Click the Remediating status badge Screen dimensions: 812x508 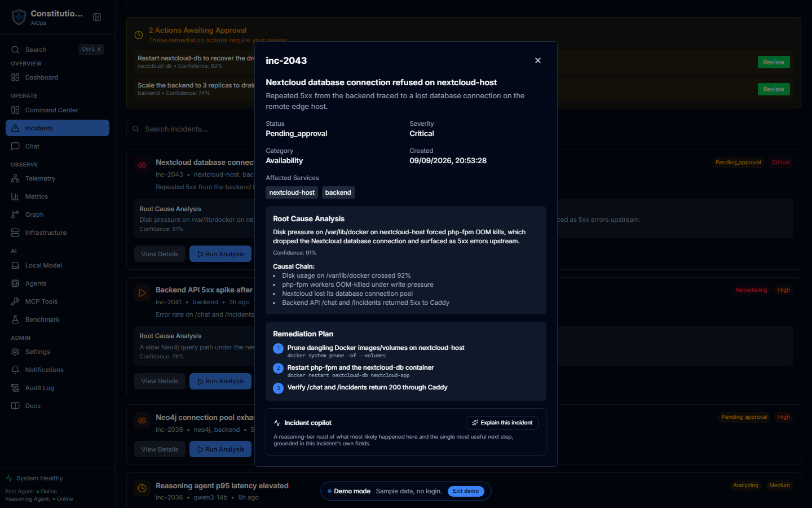(x=751, y=290)
